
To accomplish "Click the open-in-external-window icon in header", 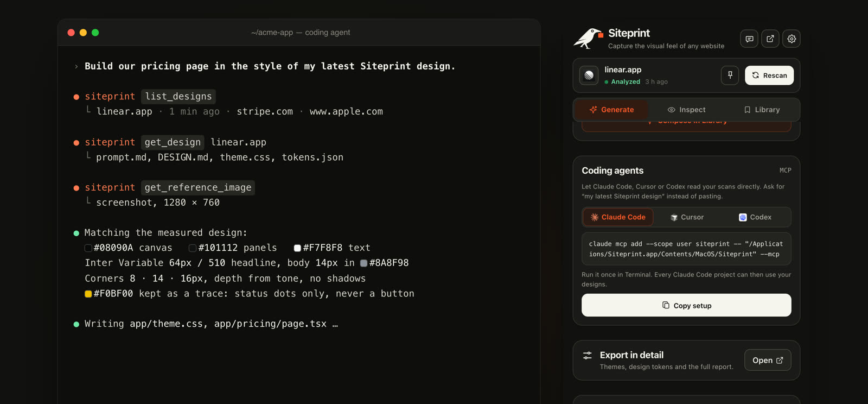I will pos(770,39).
